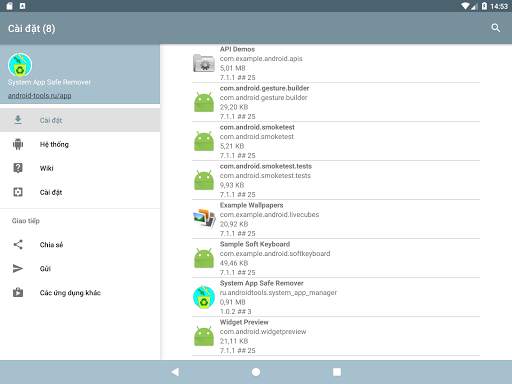Image resolution: width=512 pixels, height=384 pixels.
Task: Click the bold com.android.smoketest title
Action: click(257, 127)
